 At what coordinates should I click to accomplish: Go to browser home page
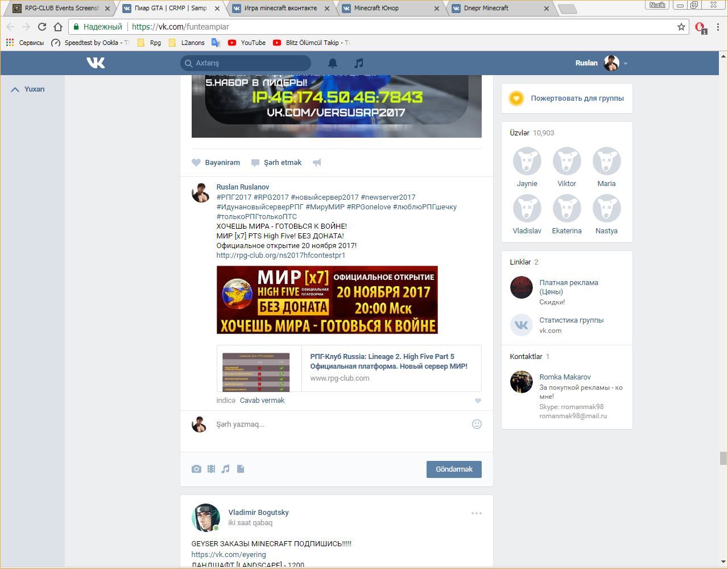coord(57,27)
